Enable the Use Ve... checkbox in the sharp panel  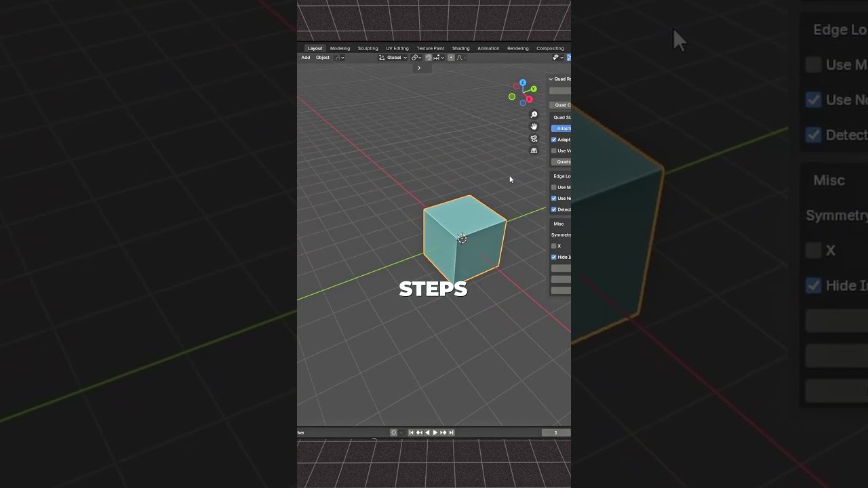(554, 150)
